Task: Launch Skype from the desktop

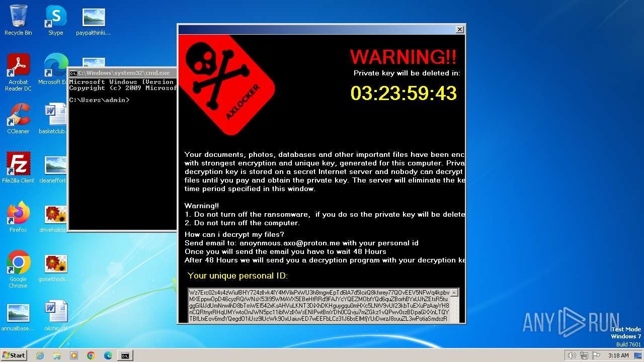Action: [55, 20]
